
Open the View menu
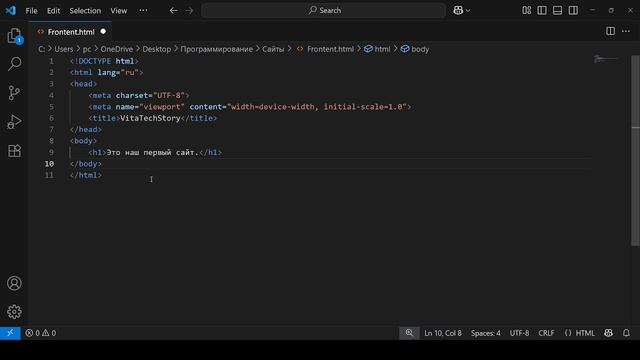(x=118, y=11)
